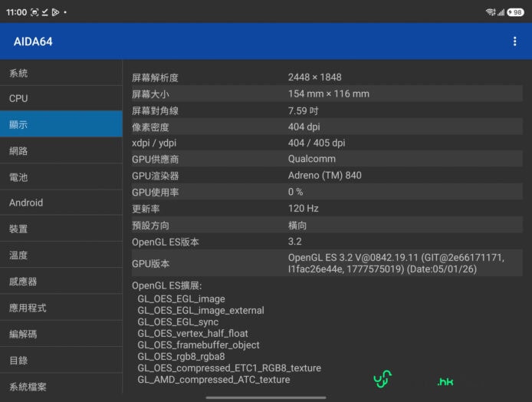Open the 系統 section
This screenshot has height=402, width=532.
61,73
